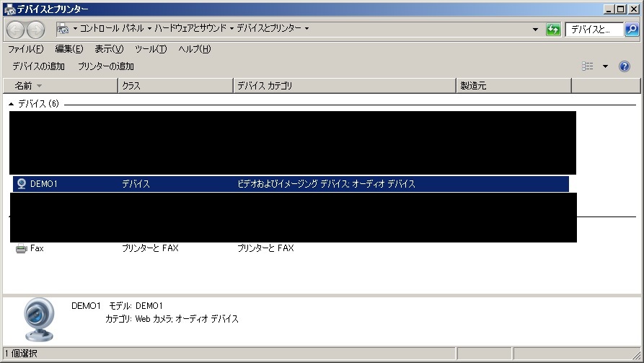Open the 表示(V) menu
Viewport: 644px width, 363px height.
coord(109,49)
